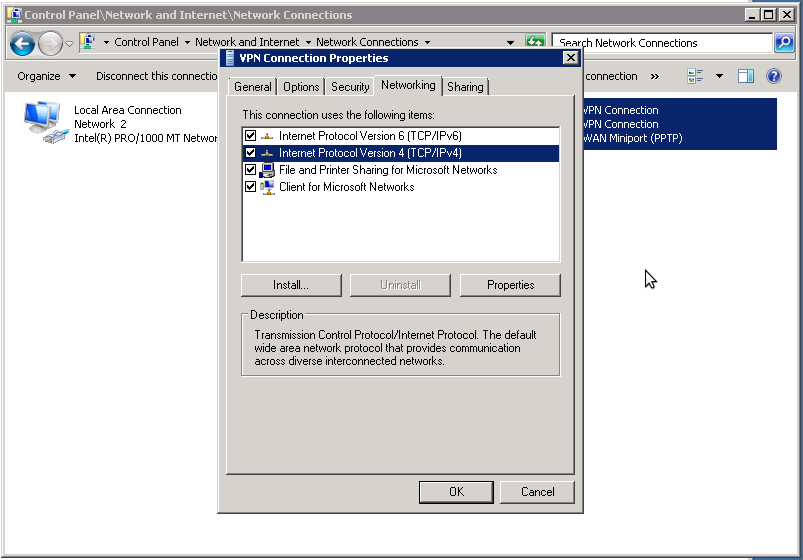Open Help with the question mark icon
Image resolution: width=803 pixels, height=560 pixels.
[x=773, y=76]
